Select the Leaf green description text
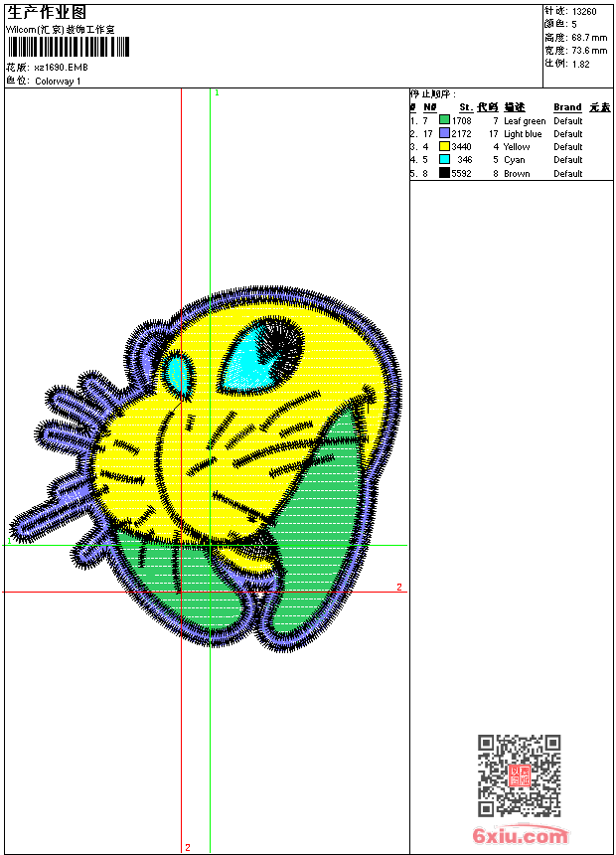The height and width of the screenshot is (855, 616). point(525,121)
